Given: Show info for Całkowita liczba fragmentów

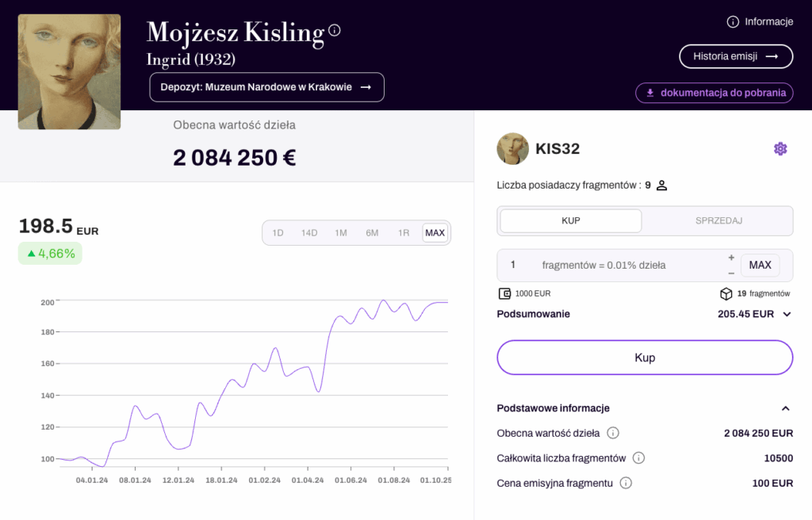Looking at the screenshot, I should (x=638, y=458).
